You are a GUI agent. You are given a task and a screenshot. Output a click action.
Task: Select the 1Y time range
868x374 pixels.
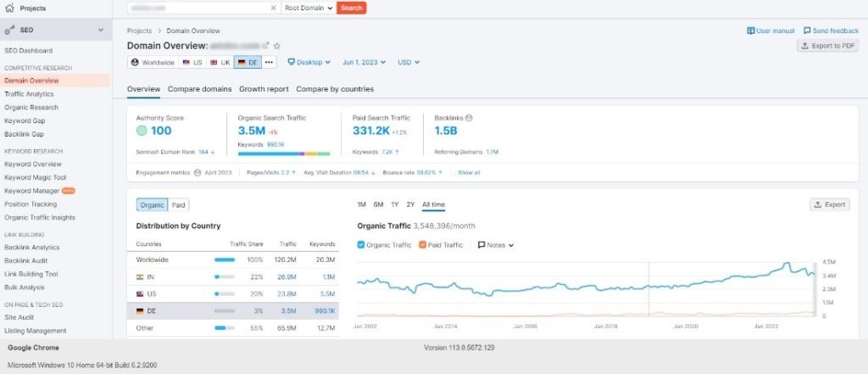click(x=395, y=205)
